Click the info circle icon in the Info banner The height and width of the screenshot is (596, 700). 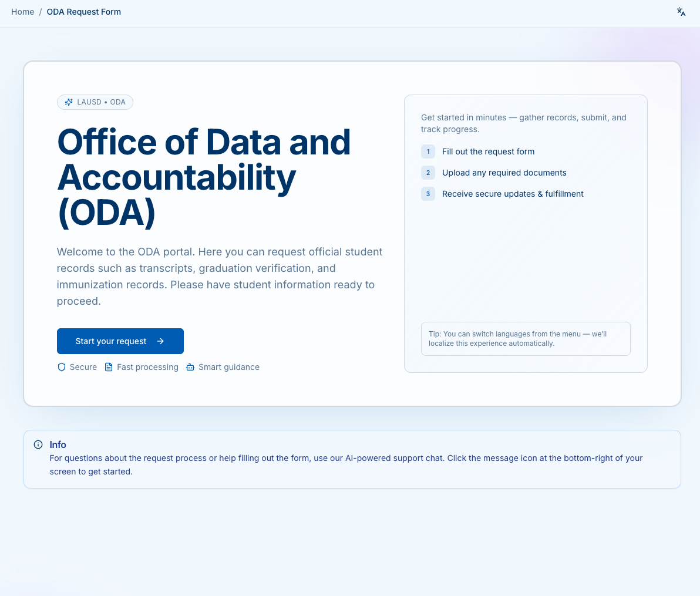(x=38, y=445)
